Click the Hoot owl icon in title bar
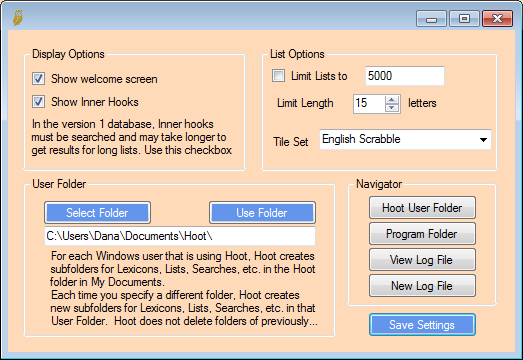 18,18
